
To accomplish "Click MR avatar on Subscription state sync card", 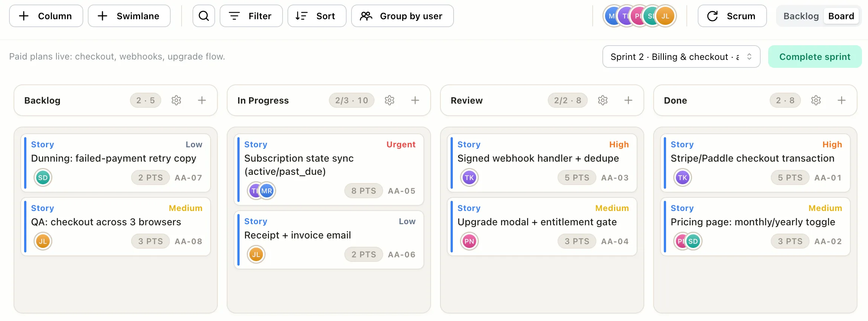I will (x=267, y=191).
